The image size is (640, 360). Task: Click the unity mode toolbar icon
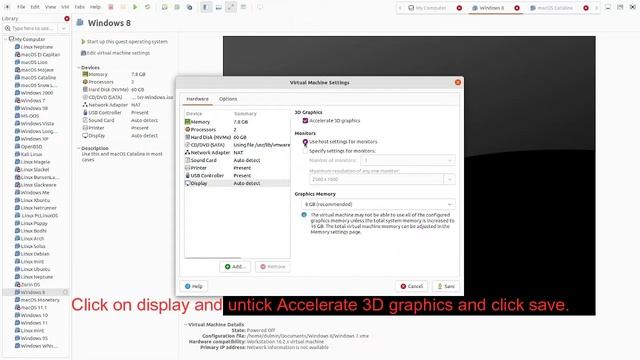click(x=243, y=7)
